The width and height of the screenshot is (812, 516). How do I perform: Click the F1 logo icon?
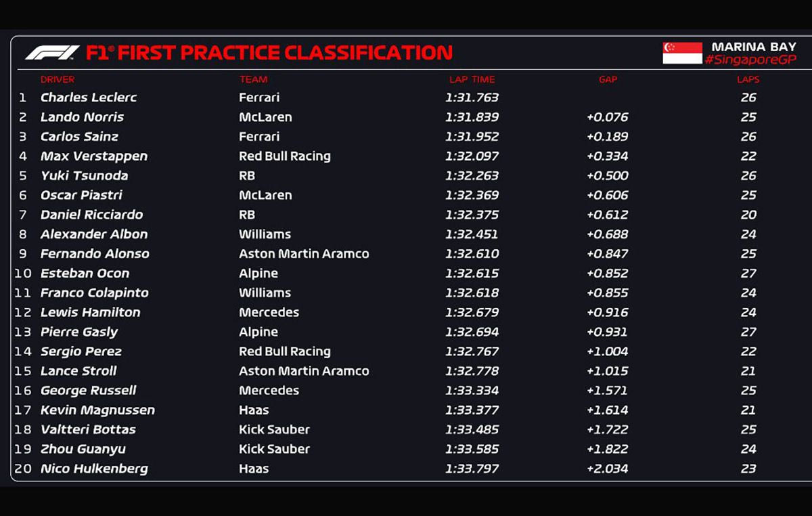click(x=52, y=53)
